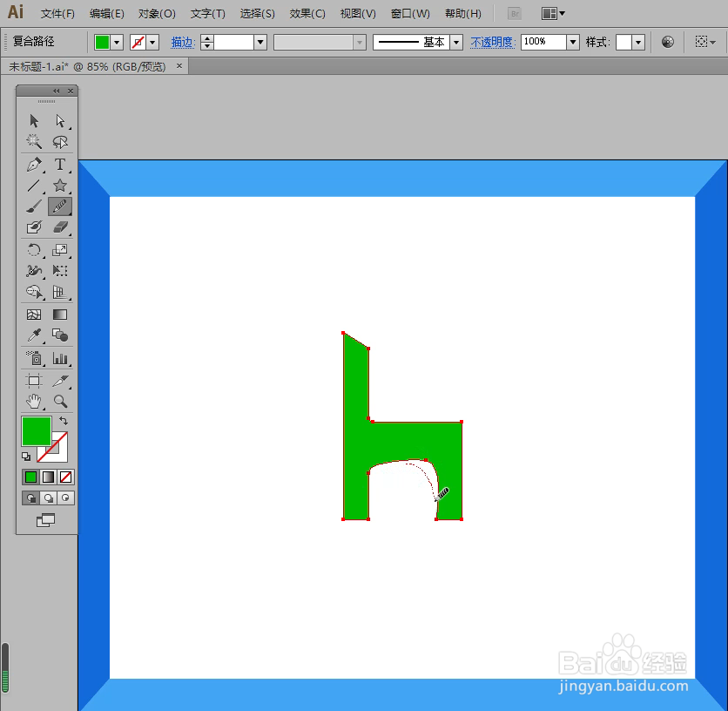The height and width of the screenshot is (711, 728).
Task: Select the Eraser tool
Action: tap(60, 227)
